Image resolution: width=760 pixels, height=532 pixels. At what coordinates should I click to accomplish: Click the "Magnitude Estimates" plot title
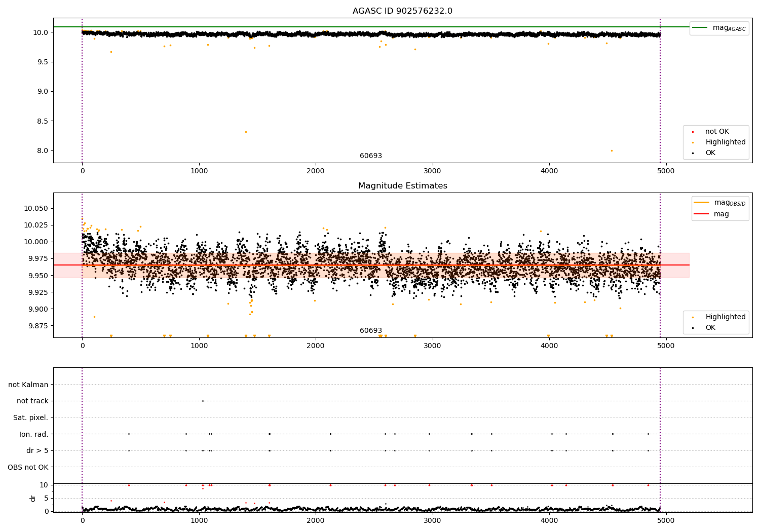point(402,186)
